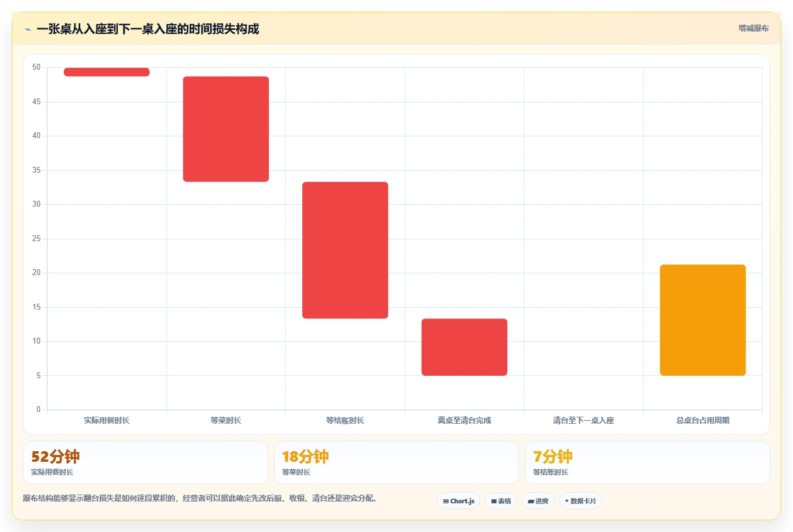Select the 表格 tag chip
Screen dimensions: 793x532
coord(501,501)
